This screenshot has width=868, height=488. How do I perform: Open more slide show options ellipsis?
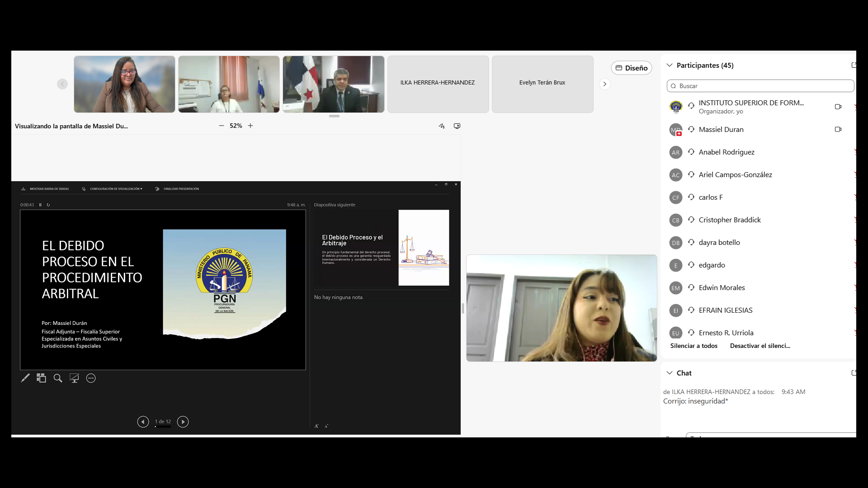tap(91, 378)
